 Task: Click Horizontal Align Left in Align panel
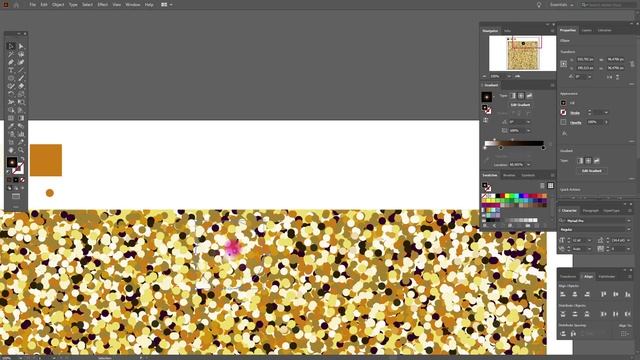click(x=563, y=294)
